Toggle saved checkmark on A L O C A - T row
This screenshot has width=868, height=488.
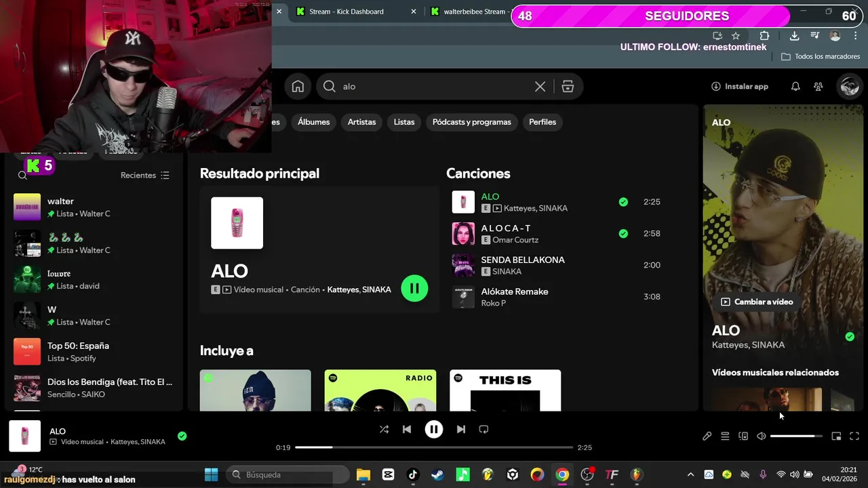pos(623,234)
